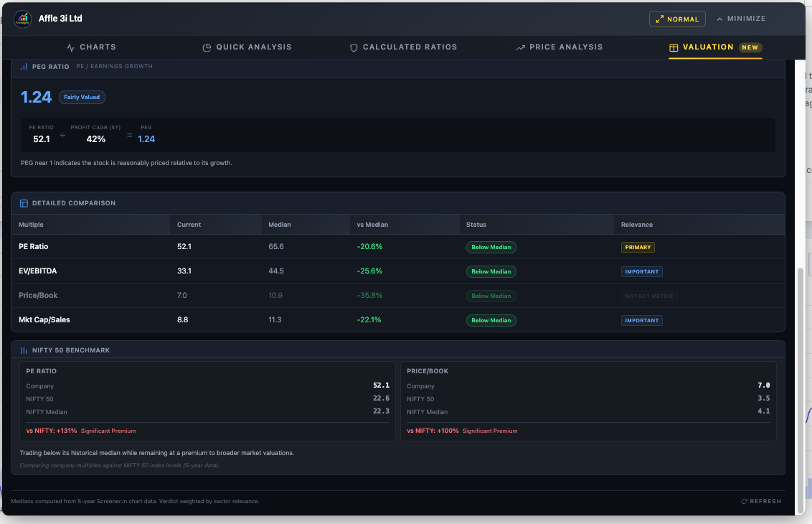
Task: Toggle the Below Median status for Mkt Cap/Sales
Action: click(491, 320)
